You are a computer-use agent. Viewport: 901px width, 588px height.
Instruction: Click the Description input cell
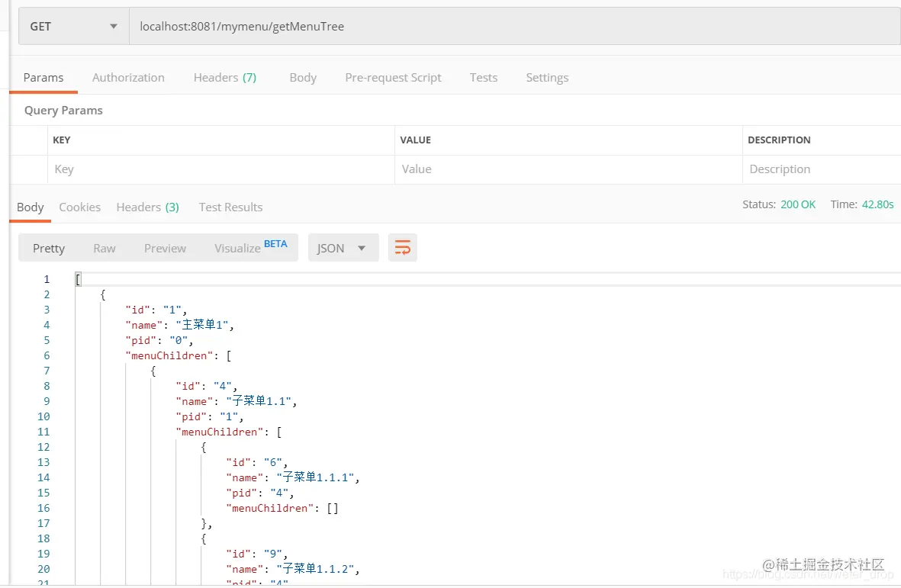coord(822,169)
